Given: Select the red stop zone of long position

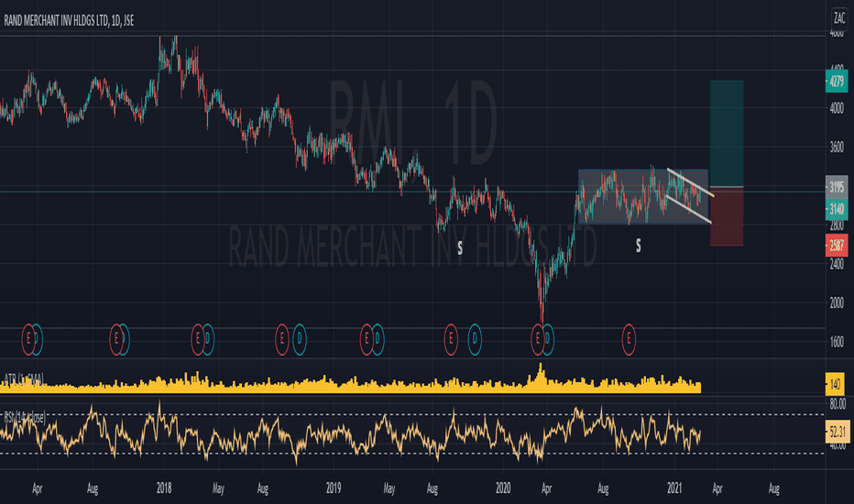Looking at the screenshot, I should click(x=727, y=216).
